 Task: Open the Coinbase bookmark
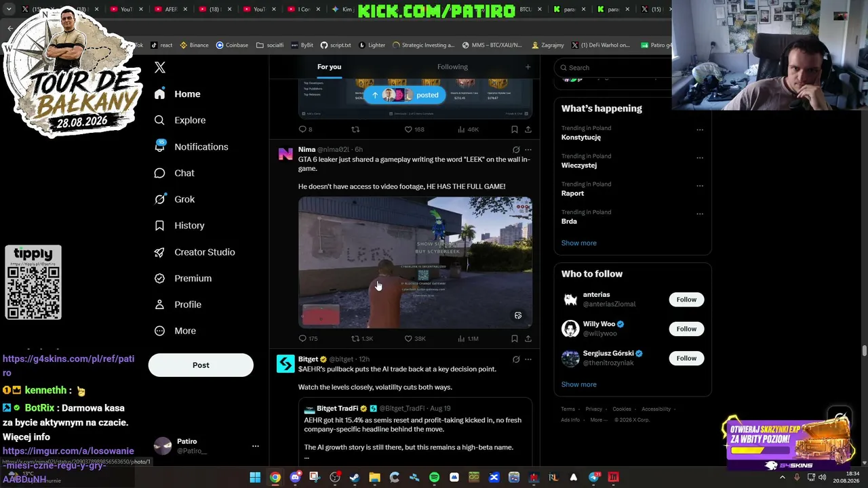coord(232,45)
